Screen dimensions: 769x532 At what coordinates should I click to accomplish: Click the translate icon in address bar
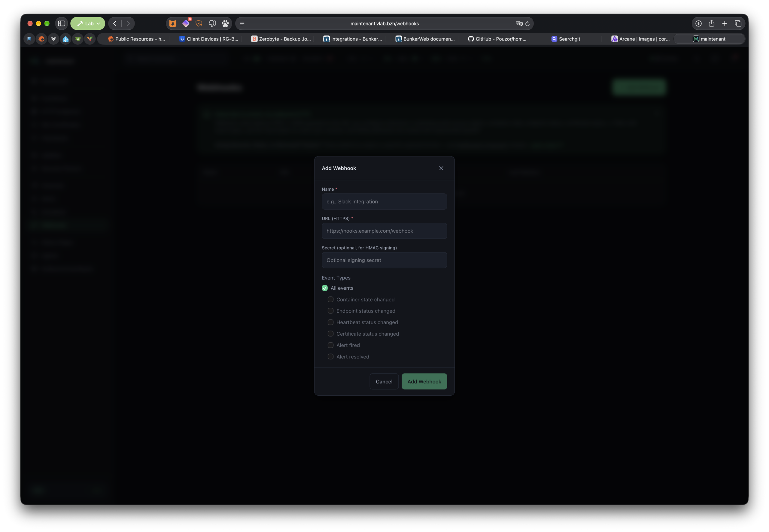[x=519, y=23]
